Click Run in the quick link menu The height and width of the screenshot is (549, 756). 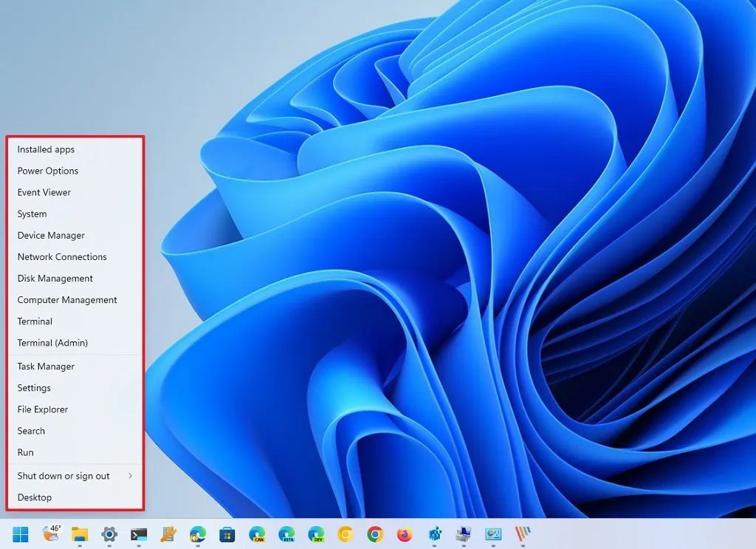[26, 452]
